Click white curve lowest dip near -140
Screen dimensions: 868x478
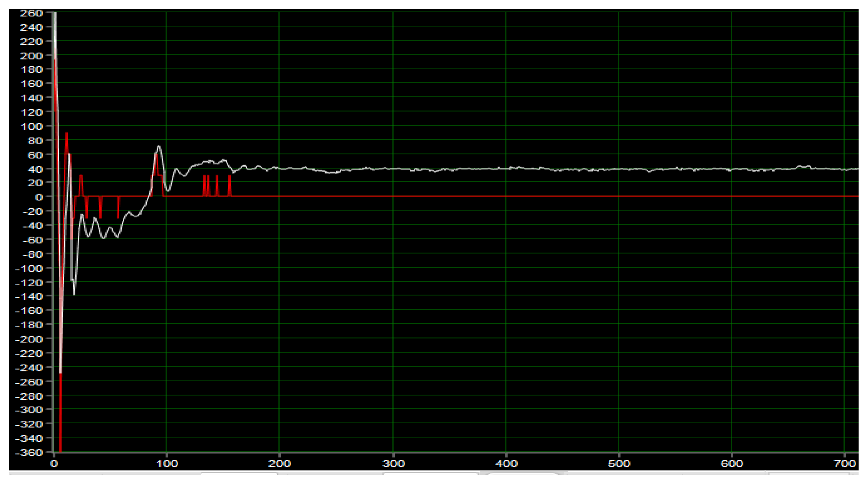pyautogui.click(x=74, y=294)
